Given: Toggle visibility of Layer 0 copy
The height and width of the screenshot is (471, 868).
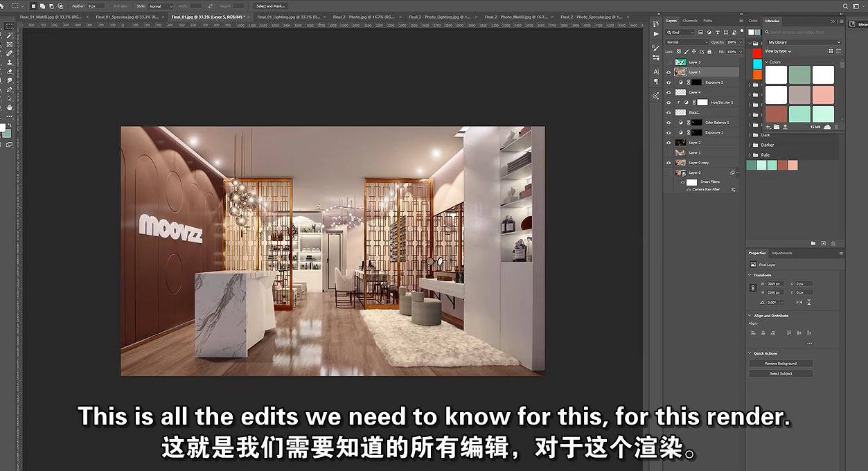Looking at the screenshot, I should (668, 163).
